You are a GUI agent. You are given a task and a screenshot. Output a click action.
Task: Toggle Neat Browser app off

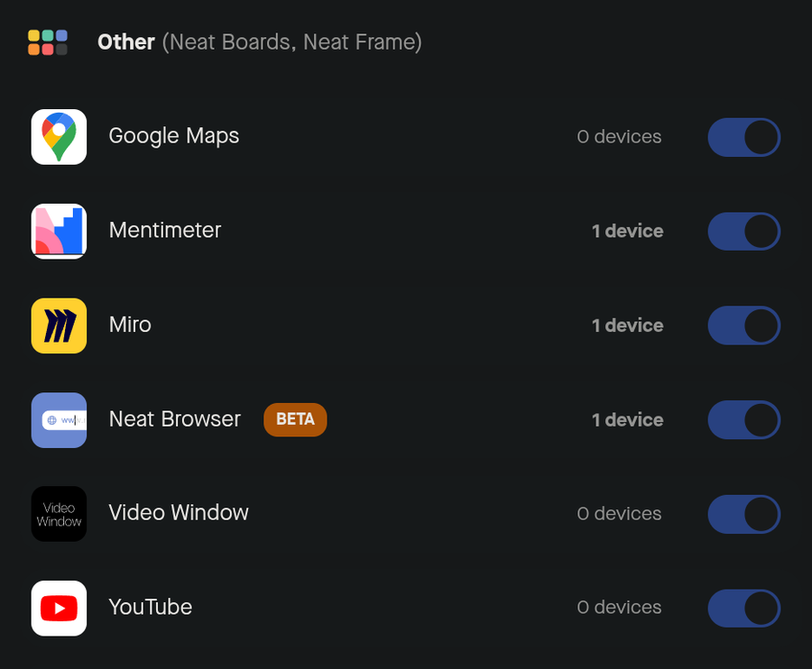tap(743, 420)
